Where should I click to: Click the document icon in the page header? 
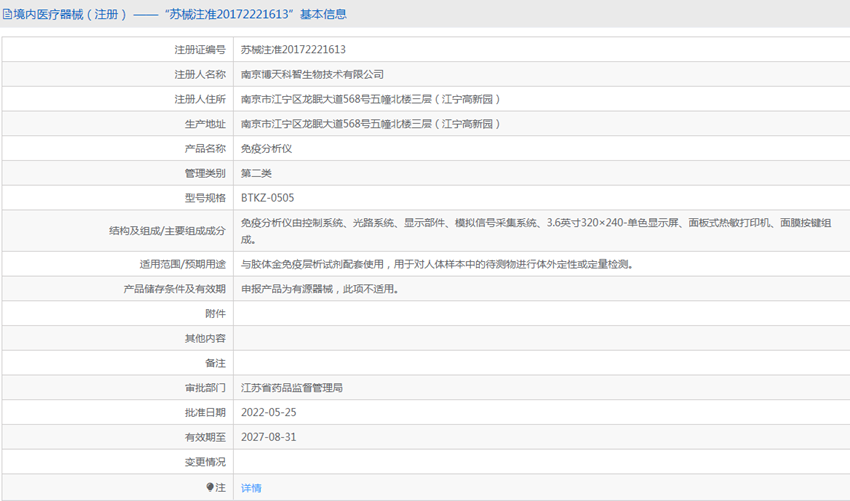pos(7,15)
